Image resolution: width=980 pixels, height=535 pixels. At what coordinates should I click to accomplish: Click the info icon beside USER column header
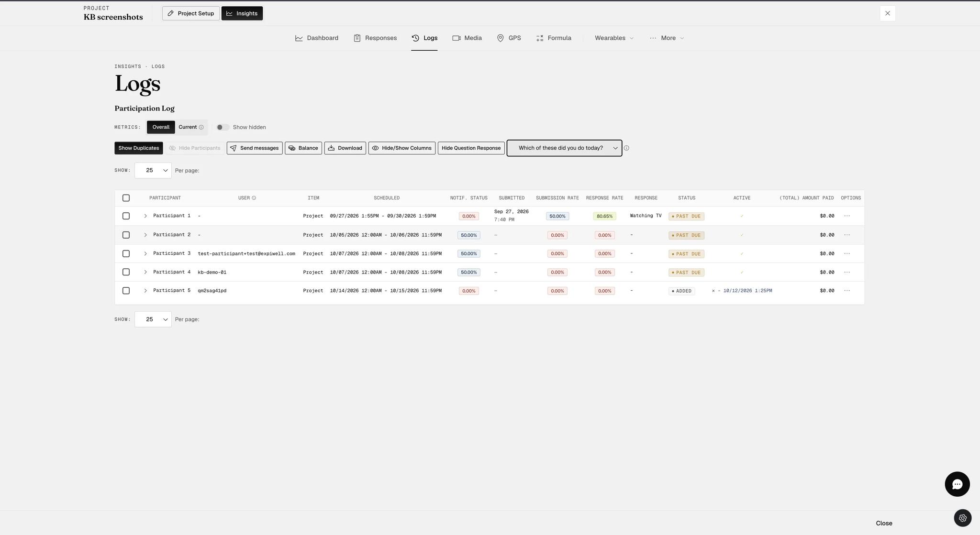coord(254,198)
